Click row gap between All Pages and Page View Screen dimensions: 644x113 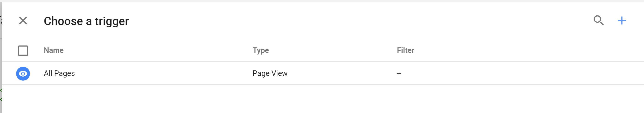point(163,73)
